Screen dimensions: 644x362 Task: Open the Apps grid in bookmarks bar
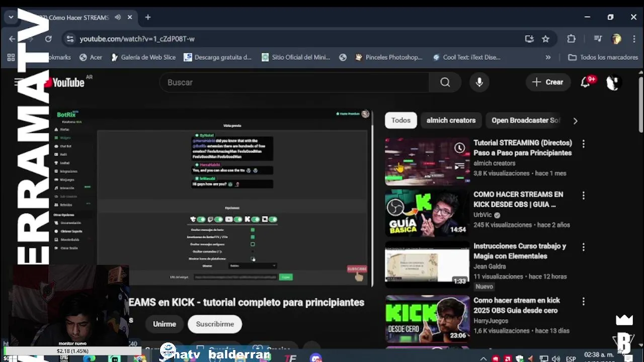[x=11, y=57]
